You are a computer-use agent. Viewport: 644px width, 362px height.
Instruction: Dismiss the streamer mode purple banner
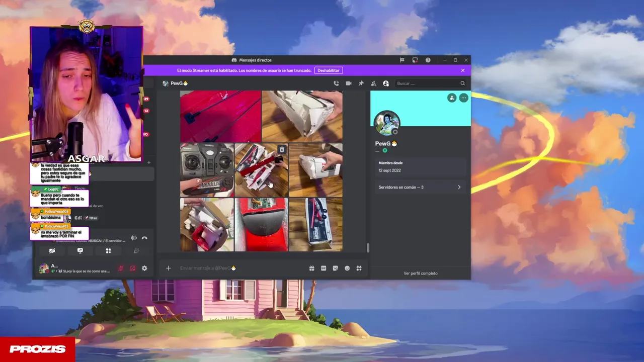coord(463,70)
